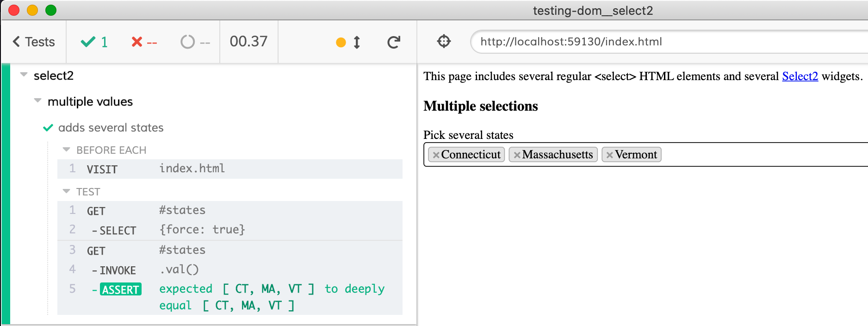Screen dimensions: 868x326
Task: Click the reload tests icon
Action: 393,43
